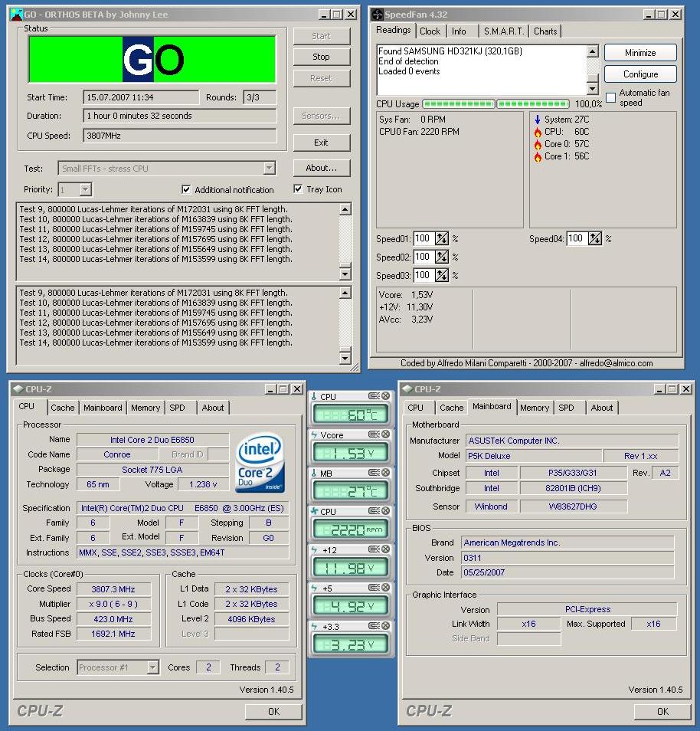Open settings of the CPU fan RPM gadget
Screen dimensions: 700x731
(375, 511)
